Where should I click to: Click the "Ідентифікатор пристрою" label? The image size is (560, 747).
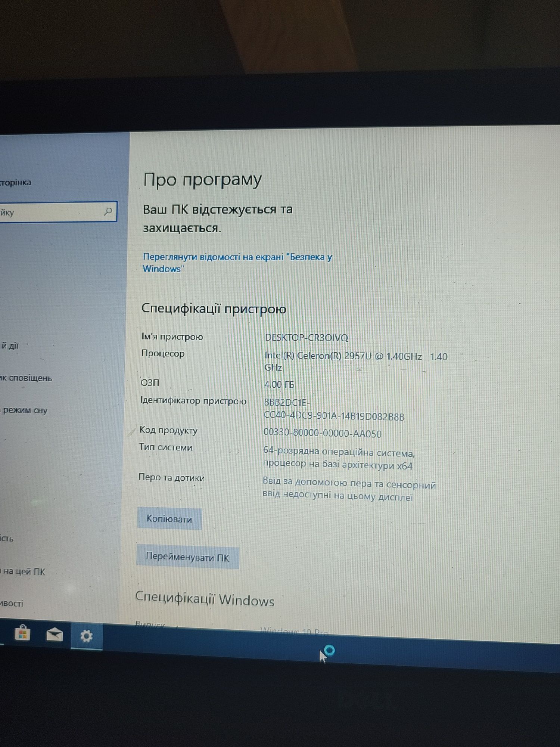[193, 401]
